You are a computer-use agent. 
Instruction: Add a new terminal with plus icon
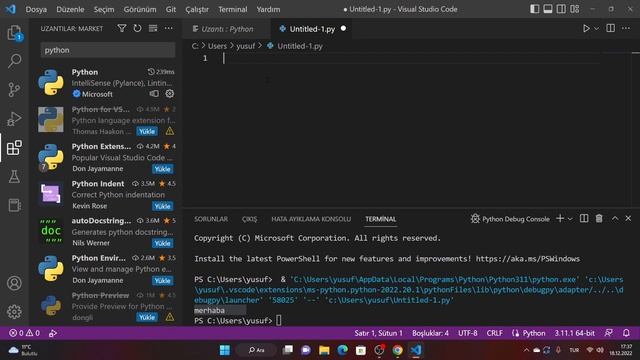pos(560,219)
